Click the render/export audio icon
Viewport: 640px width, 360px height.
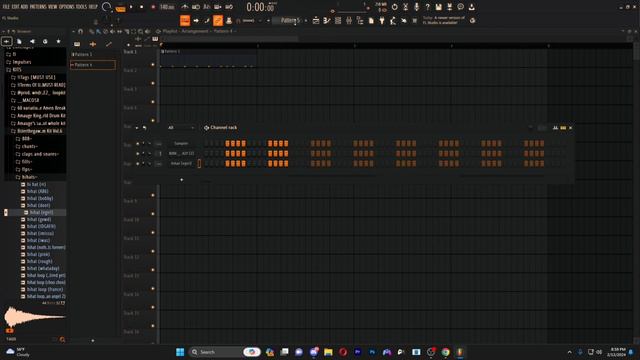[x=449, y=7]
